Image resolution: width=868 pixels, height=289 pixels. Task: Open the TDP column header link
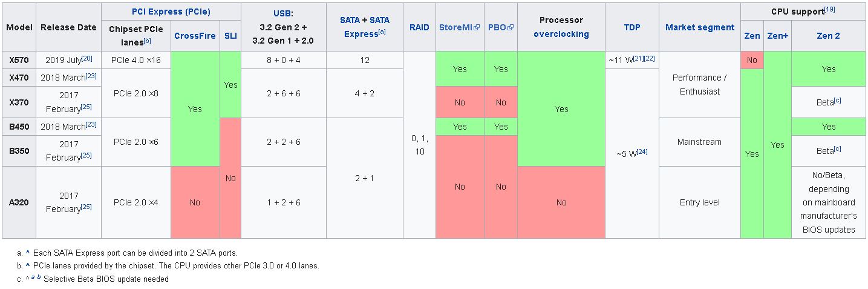(x=632, y=27)
